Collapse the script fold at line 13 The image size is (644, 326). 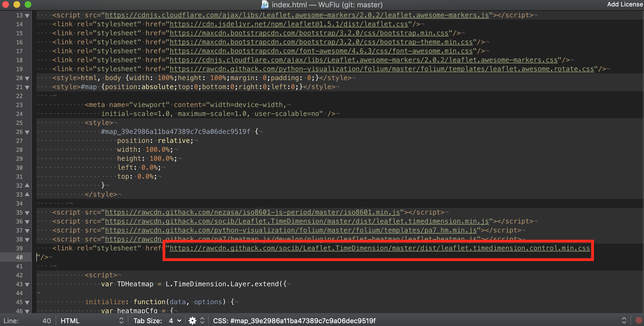[x=27, y=15]
